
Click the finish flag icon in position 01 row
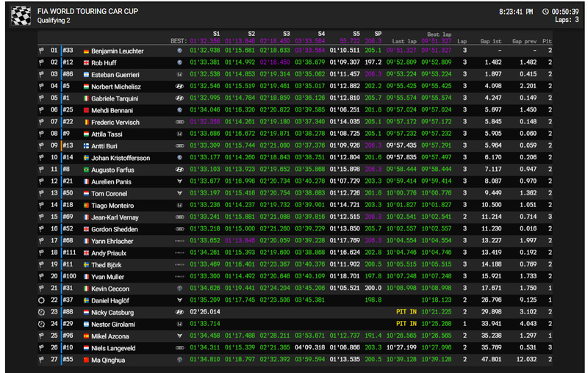pyautogui.click(x=41, y=51)
